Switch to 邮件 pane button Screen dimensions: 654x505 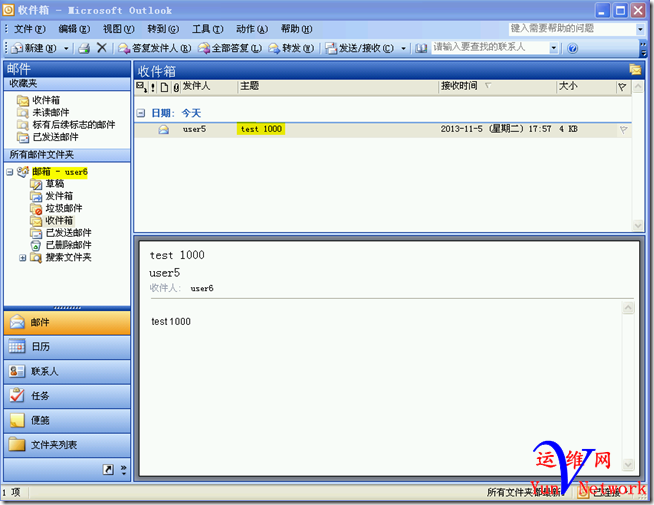(67, 322)
